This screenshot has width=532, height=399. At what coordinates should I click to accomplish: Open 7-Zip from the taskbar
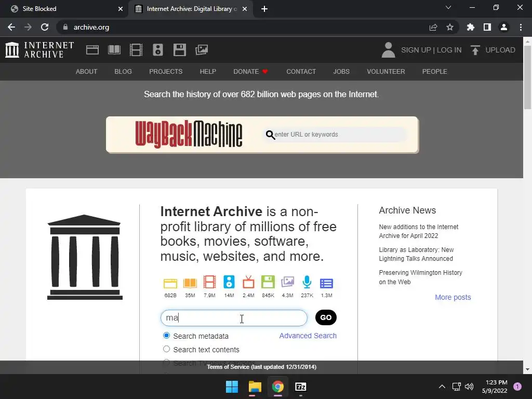click(x=301, y=387)
